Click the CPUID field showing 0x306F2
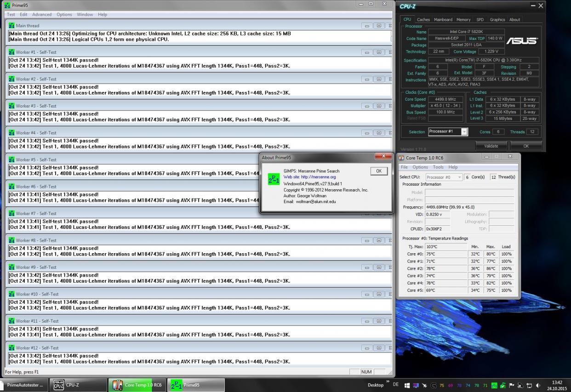Viewport: 571px width, 392px height. point(437,229)
